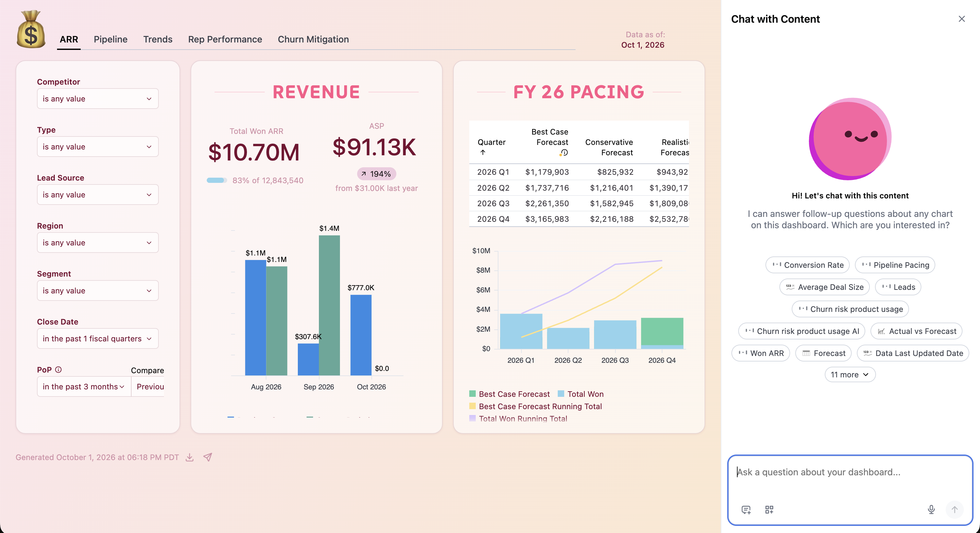
Task: Switch to the ARR tab
Action: point(69,39)
